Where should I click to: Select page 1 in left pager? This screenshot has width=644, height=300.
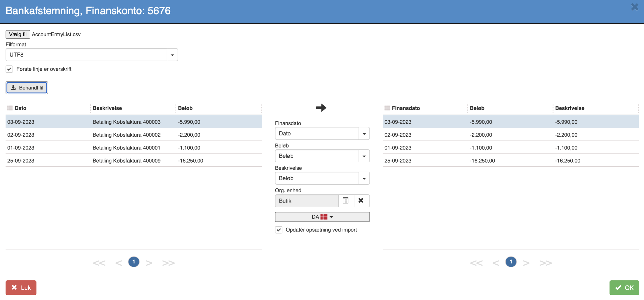[134, 262]
